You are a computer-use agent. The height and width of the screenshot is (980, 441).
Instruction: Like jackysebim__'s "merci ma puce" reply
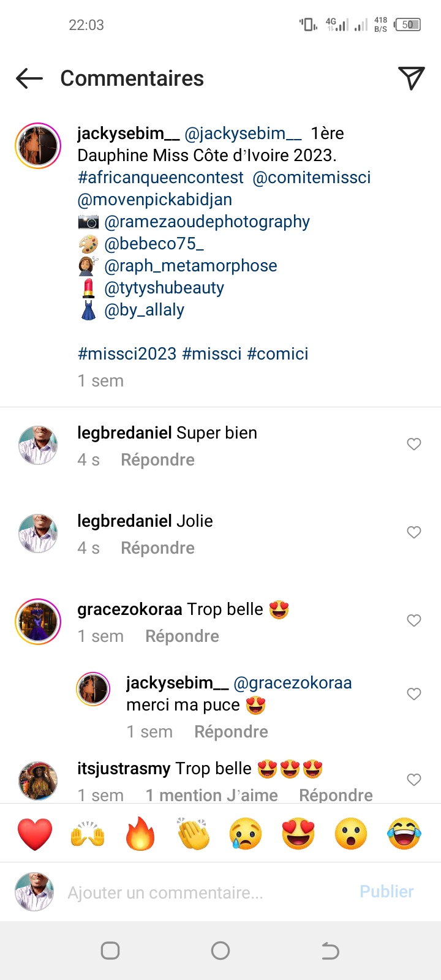[414, 694]
